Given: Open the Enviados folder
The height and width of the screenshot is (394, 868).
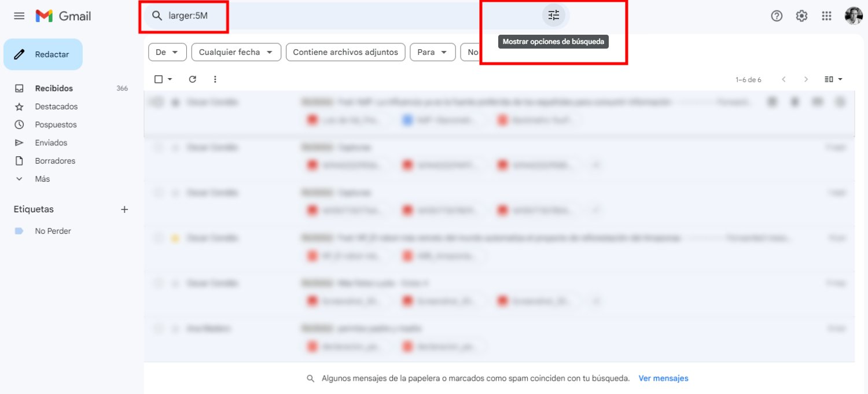Looking at the screenshot, I should [51, 143].
